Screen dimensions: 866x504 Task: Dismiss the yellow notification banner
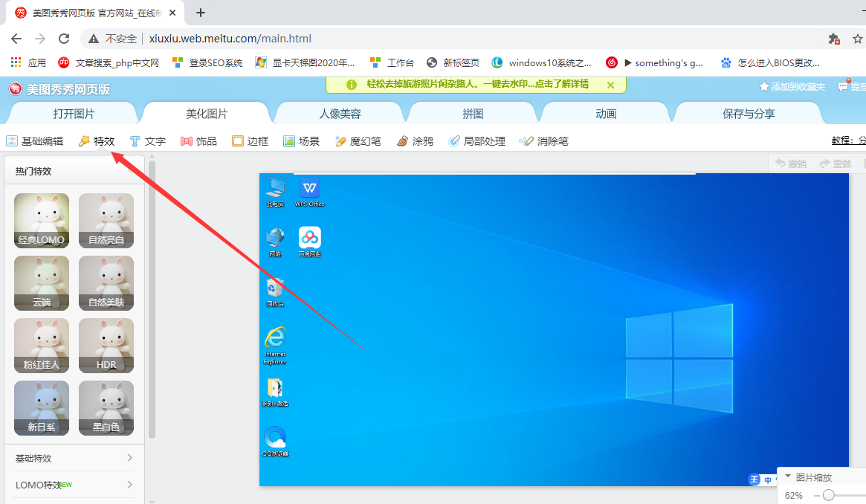610,85
